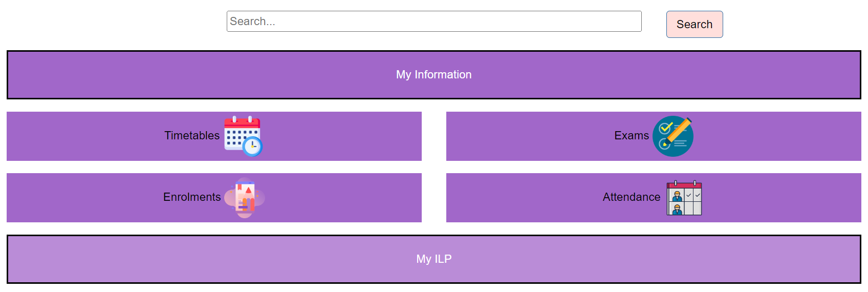Open the Exams text link
Image resolution: width=868 pixels, height=292 pixels.
click(x=631, y=136)
